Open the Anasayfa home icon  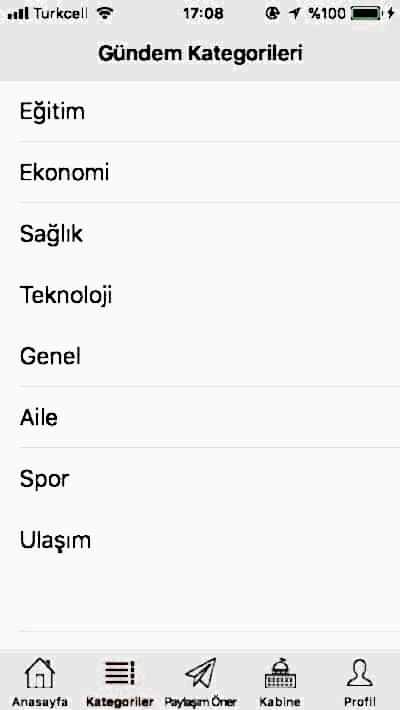[x=40, y=674]
